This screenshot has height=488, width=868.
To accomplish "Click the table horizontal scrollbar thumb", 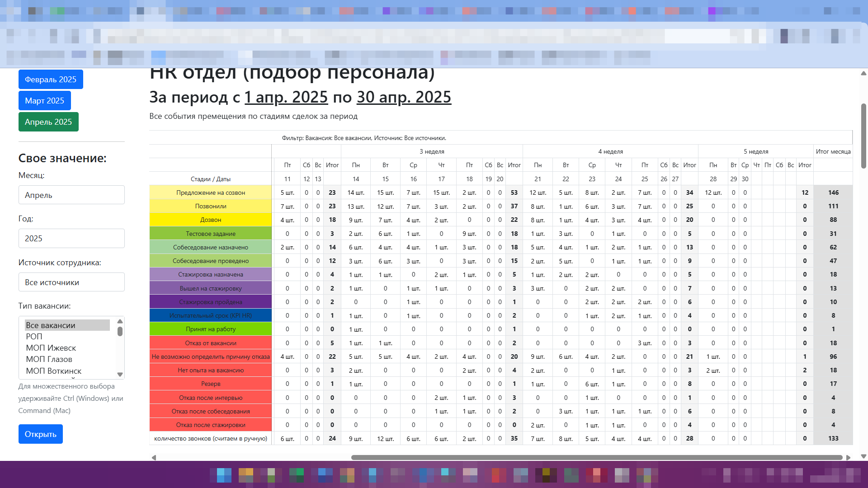I will point(597,458).
